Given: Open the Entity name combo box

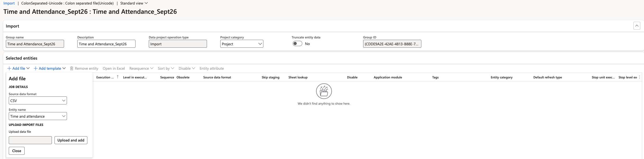Looking at the screenshot, I should point(38,116).
